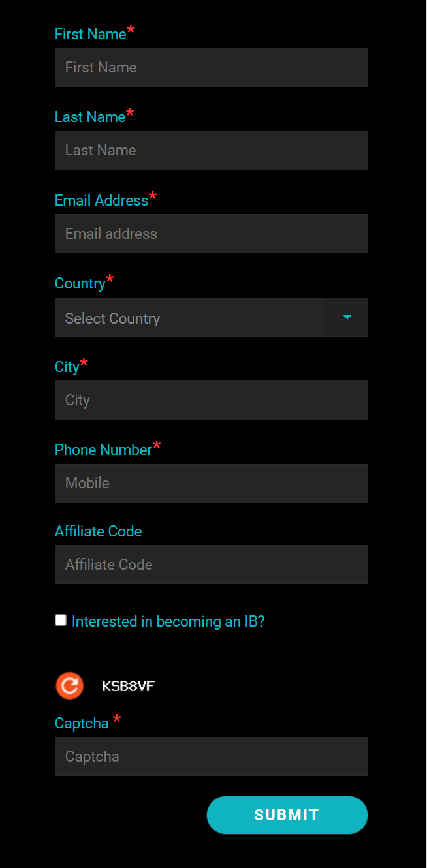Viewport: 427px width, 868px height.
Task: Click the Captcha label text
Action: click(x=82, y=723)
